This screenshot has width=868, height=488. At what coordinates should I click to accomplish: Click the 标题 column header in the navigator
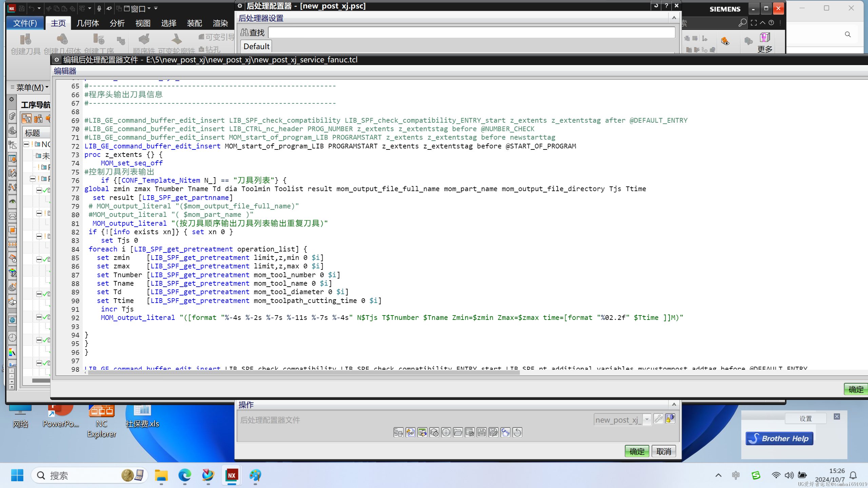(x=37, y=133)
